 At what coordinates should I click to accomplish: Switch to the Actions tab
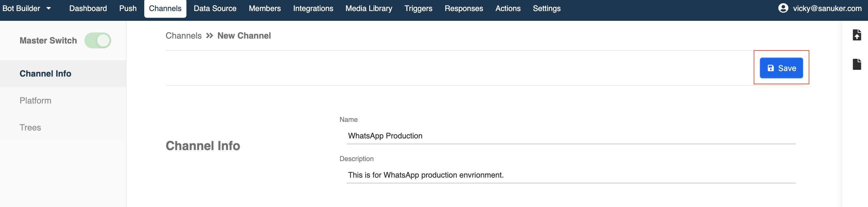(508, 9)
